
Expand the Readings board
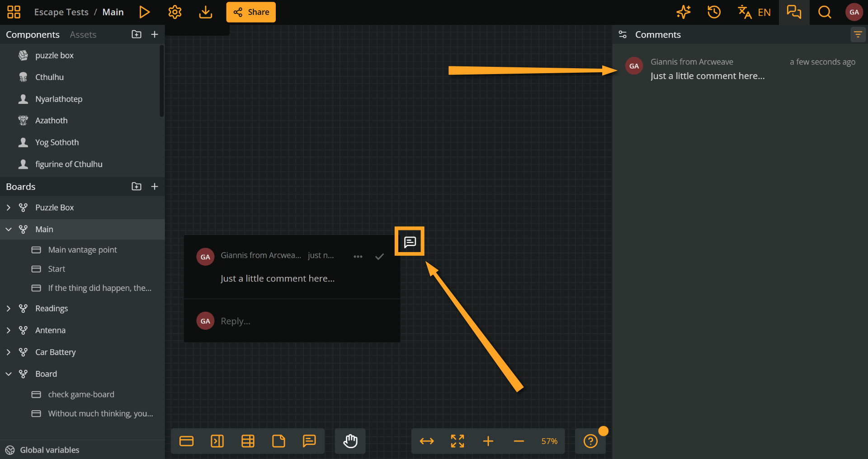coord(9,309)
